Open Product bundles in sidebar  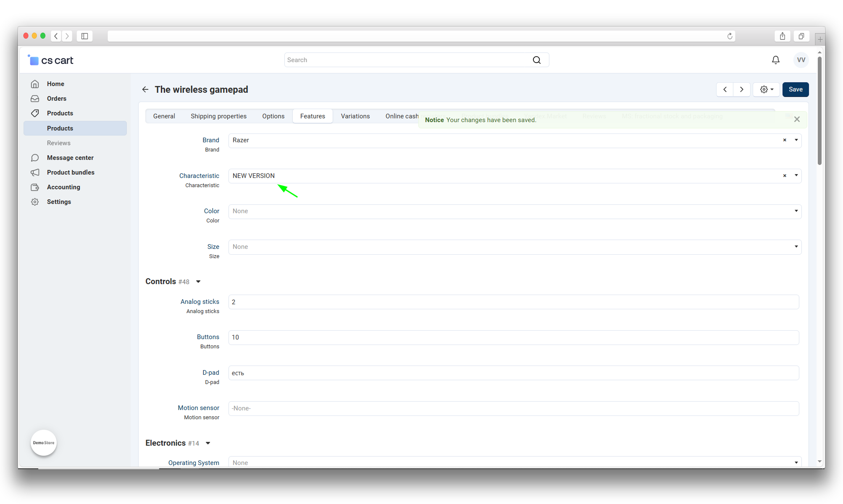(x=71, y=172)
